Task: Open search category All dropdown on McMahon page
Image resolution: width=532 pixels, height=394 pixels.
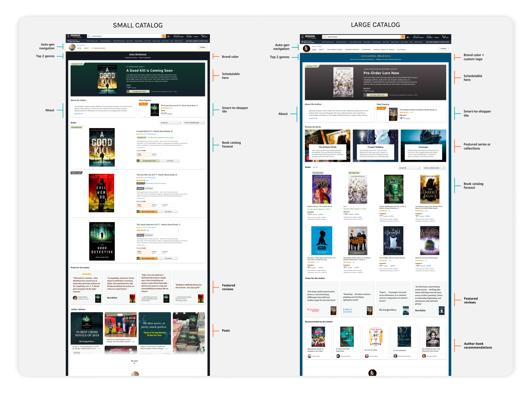Action: coord(89,36)
